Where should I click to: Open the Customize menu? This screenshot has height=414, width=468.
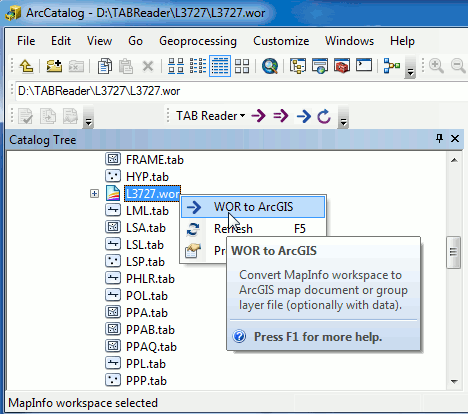click(x=281, y=41)
